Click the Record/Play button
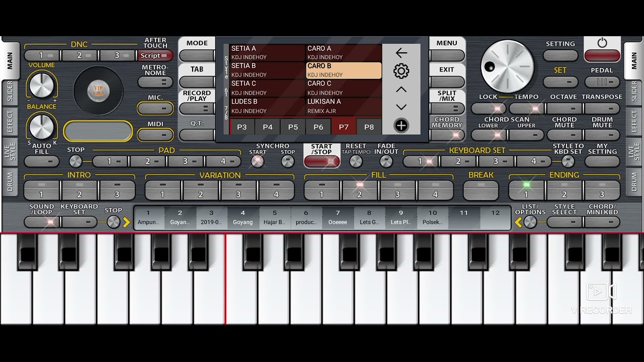 click(x=197, y=109)
